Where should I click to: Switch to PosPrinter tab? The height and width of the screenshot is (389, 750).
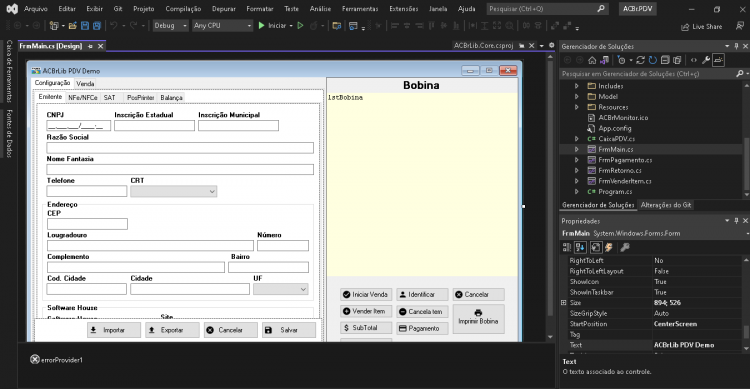140,98
